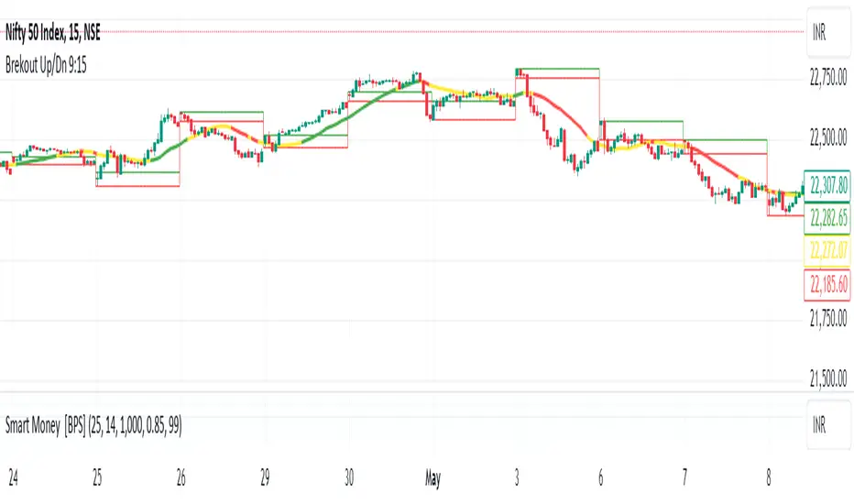Open the INR currency selector on the main price scale

coord(824,31)
